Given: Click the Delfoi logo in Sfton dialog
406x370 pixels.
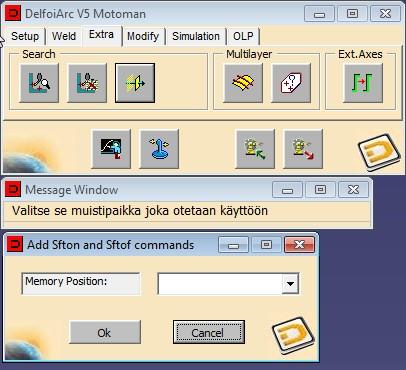Looking at the screenshot, I should [x=293, y=335].
